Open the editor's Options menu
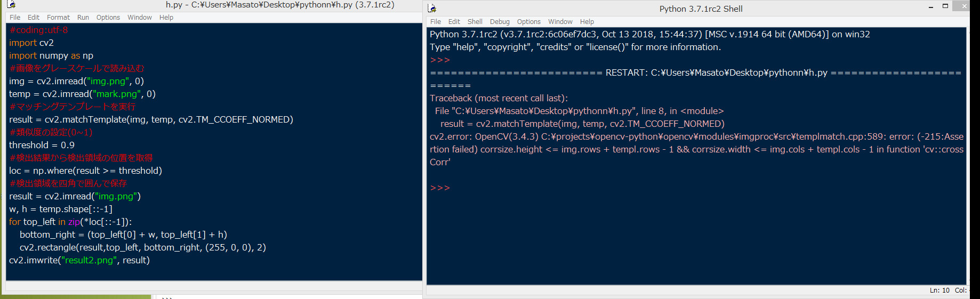980x299 pixels. point(108,18)
